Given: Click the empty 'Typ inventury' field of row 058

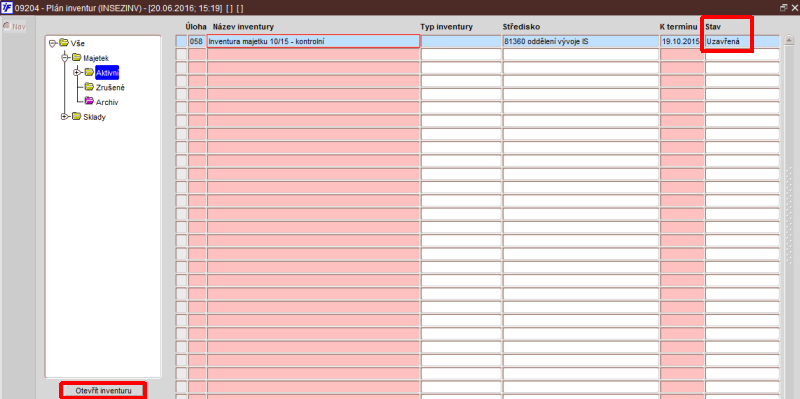Looking at the screenshot, I should (x=461, y=41).
